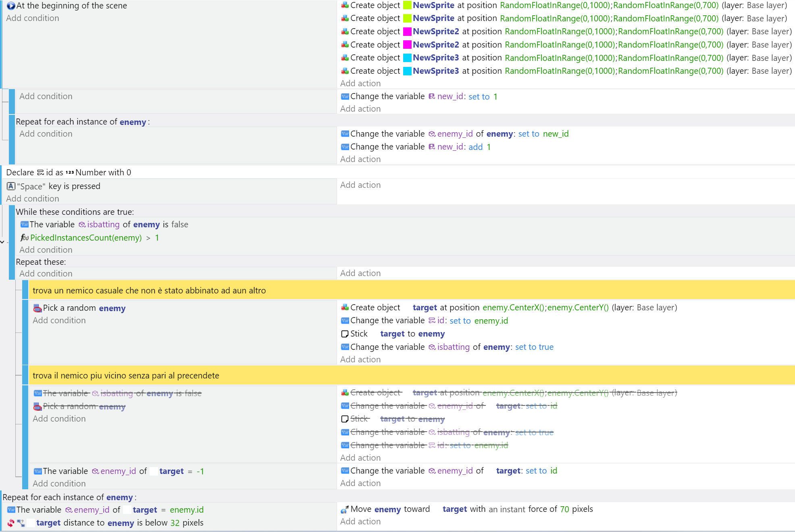Click the 'While these conditions are true:' header
Viewport: 795px width, 532px height.
pos(75,212)
